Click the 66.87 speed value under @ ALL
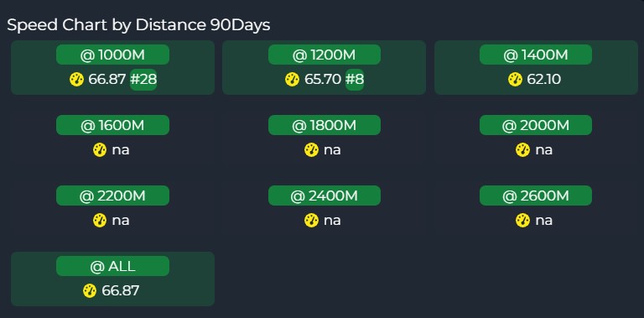 [121, 291]
